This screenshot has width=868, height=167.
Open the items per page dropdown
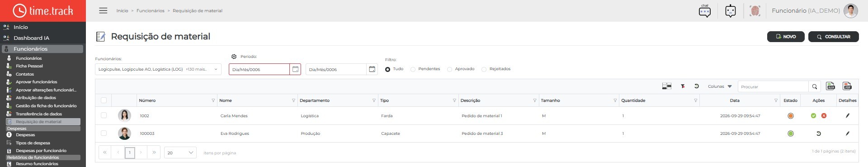click(180, 153)
